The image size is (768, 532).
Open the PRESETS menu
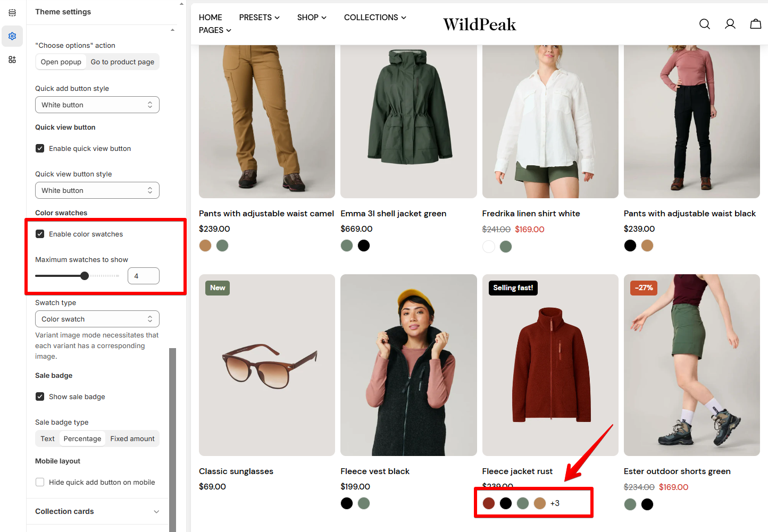click(259, 18)
